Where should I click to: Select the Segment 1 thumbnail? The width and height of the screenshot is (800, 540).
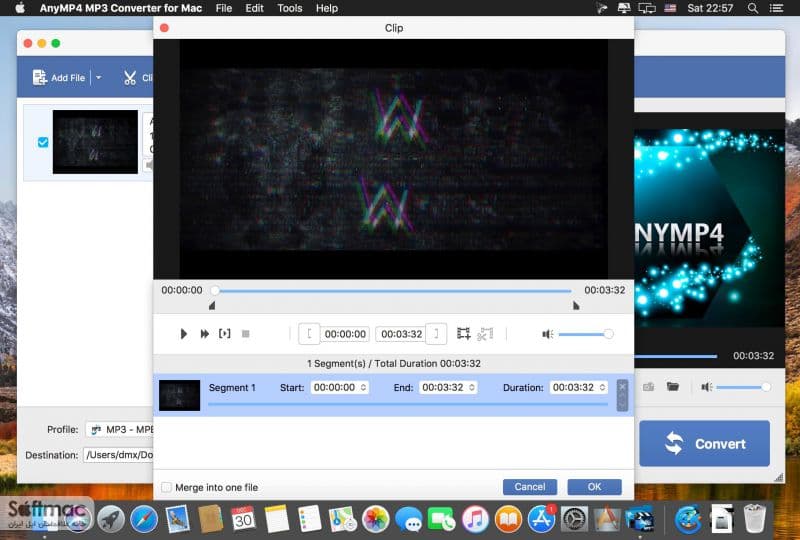[x=180, y=395]
